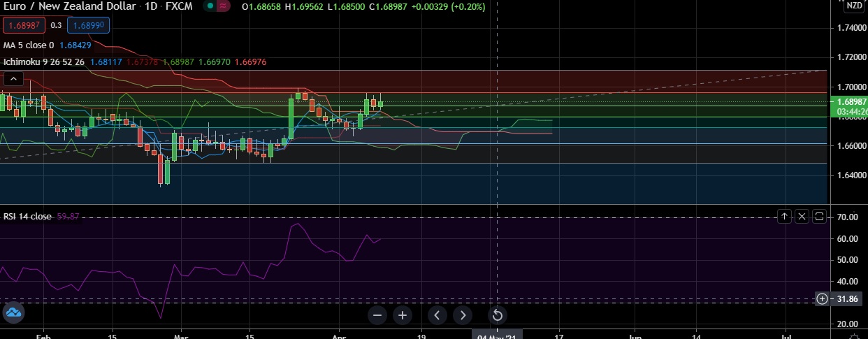Select the RSI 14 close legend
This screenshot has width=868, height=339.
point(27,217)
